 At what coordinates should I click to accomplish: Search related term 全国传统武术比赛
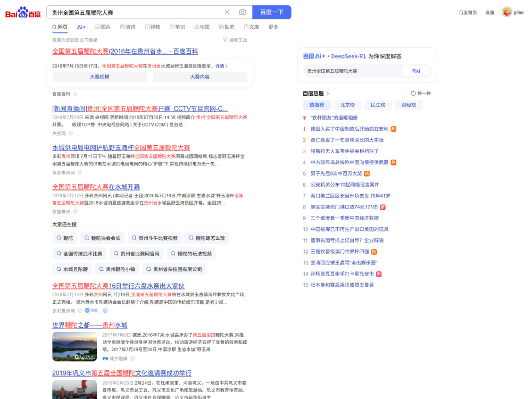click(79, 254)
